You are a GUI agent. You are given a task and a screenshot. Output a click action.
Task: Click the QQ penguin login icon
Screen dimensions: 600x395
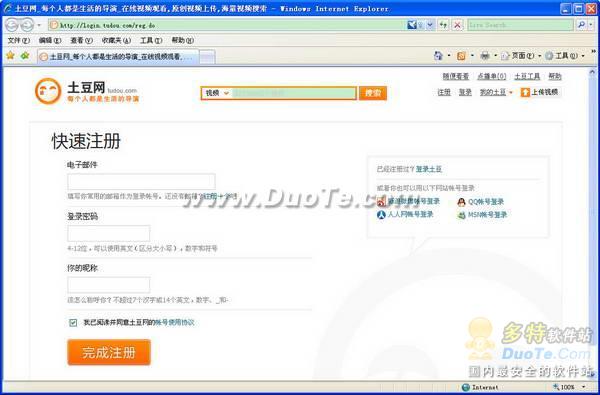click(x=461, y=202)
